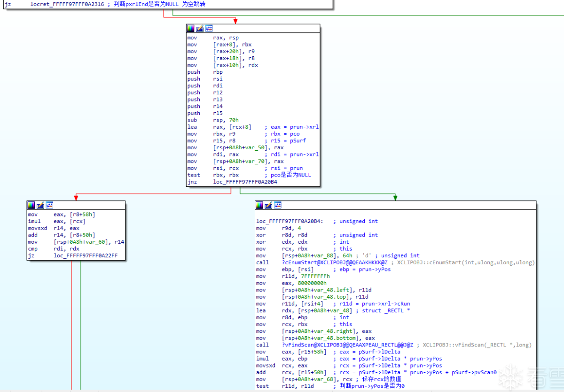Click the pencil edit icon on the 'mov eax, [r8+58h]' block
The height and width of the screenshot is (392, 564).
click(40, 205)
